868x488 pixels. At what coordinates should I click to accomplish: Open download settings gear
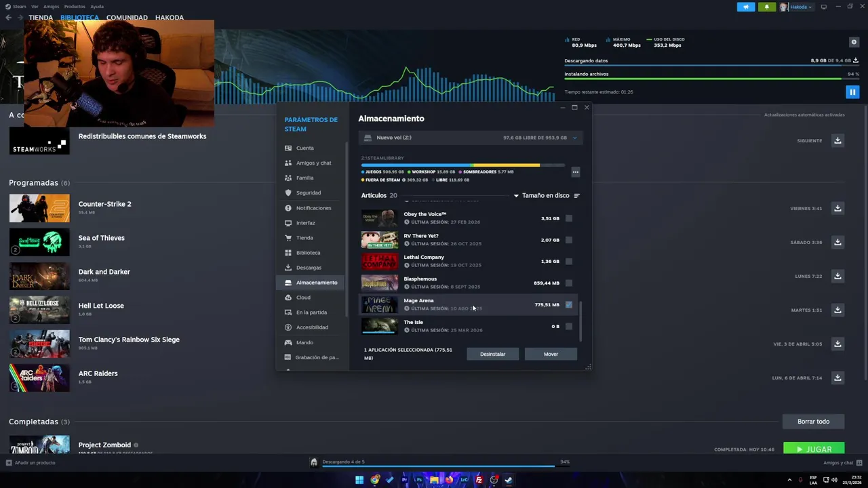coord(854,42)
